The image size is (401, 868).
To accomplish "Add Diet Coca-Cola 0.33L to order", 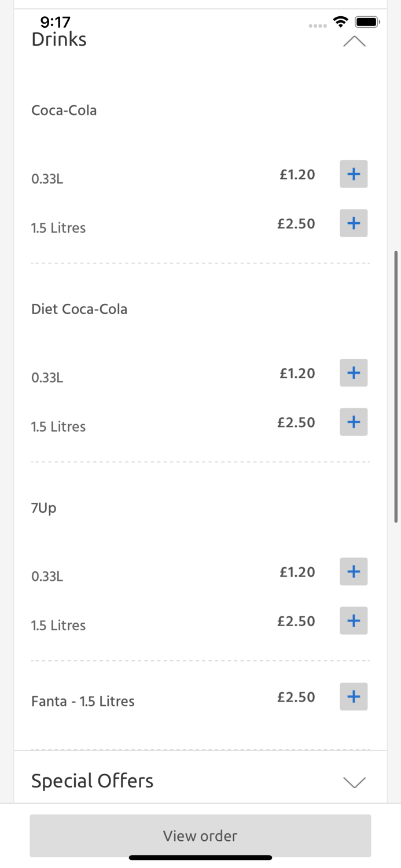I will pos(354,373).
